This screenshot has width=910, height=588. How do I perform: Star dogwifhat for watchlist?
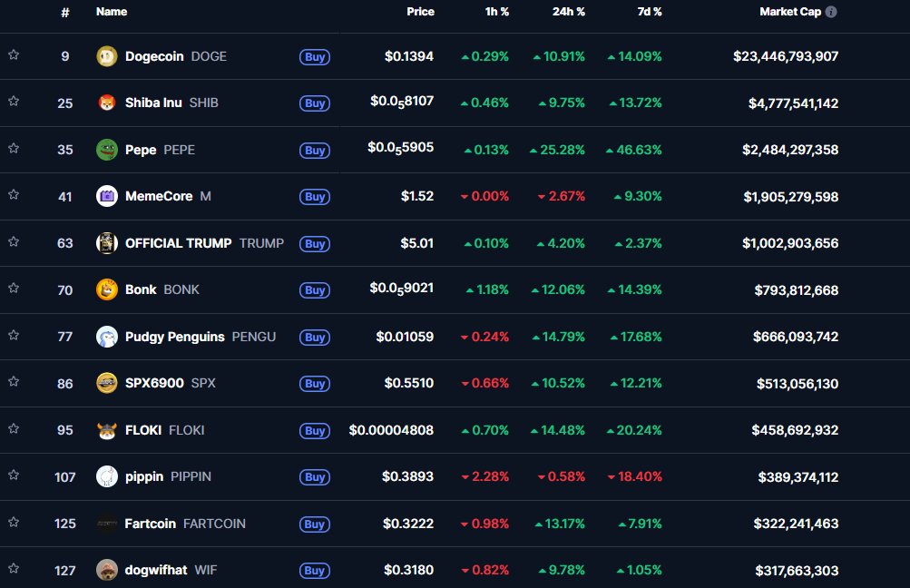14,568
